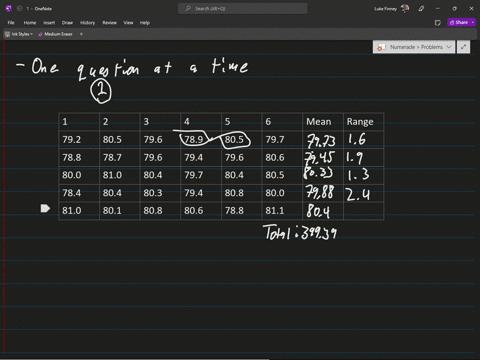Click the Ink Styles pen gallery icon
This screenshot has width=480, height=360.
pyautogui.click(x=7, y=34)
